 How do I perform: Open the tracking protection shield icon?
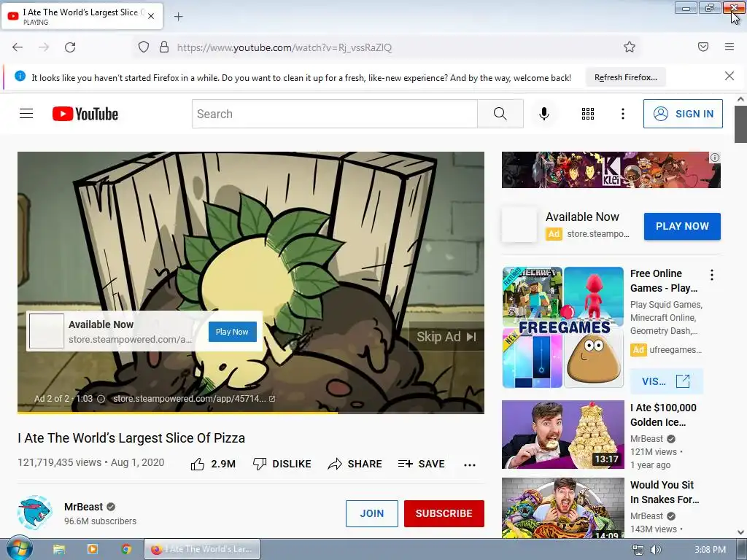coord(144,47)
